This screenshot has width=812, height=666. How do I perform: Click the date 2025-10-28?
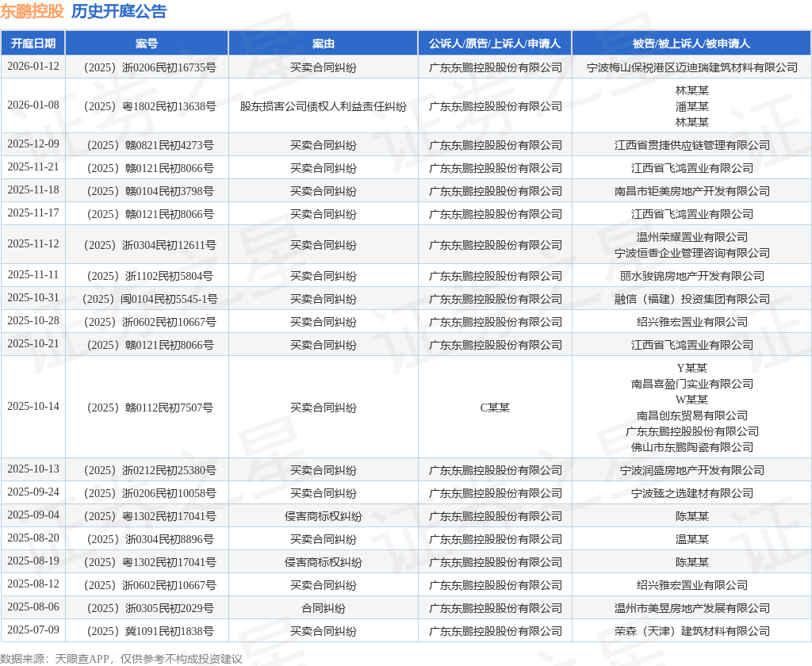coord(33,321)
